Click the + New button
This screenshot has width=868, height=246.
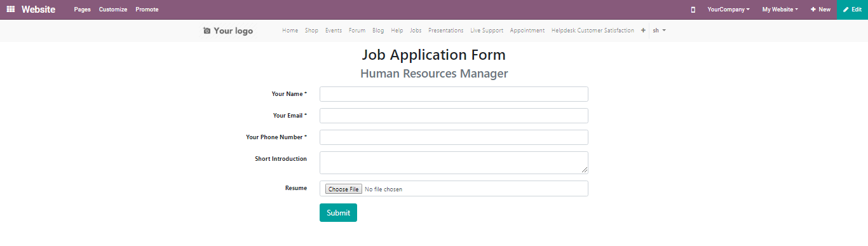[x=820, y=10]
